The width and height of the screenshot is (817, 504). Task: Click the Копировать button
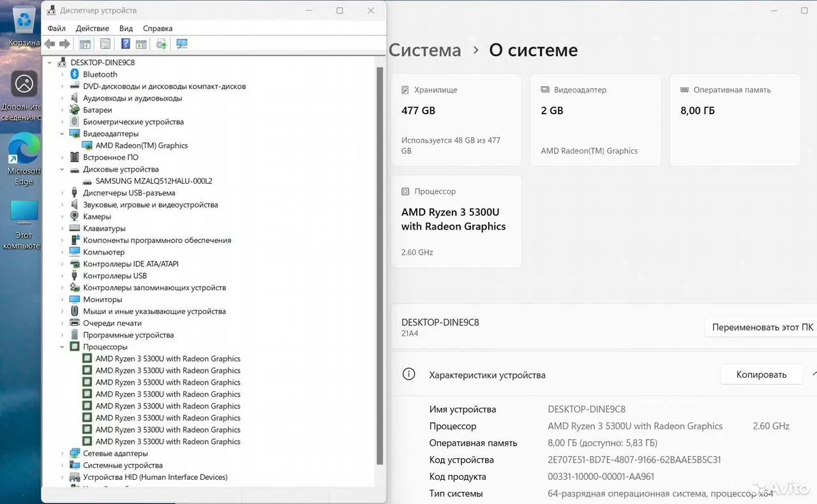(x=761, y=374)
